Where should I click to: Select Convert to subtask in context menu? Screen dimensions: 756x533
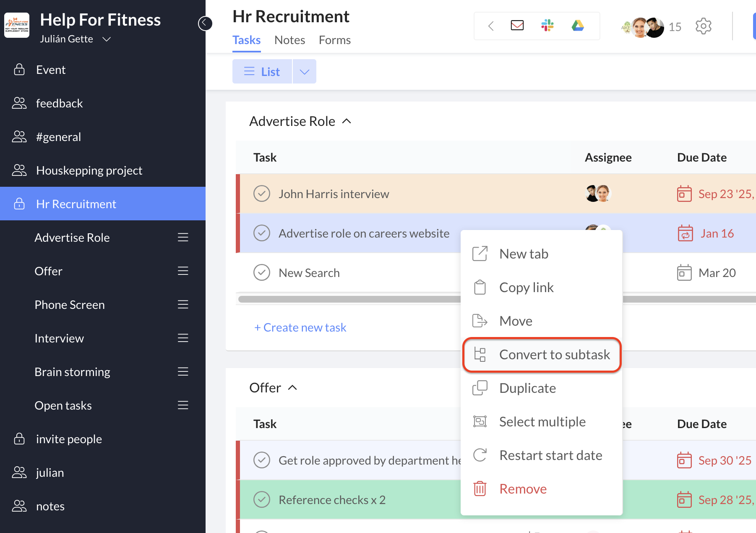pyautogui.click(x=541, y=355)
